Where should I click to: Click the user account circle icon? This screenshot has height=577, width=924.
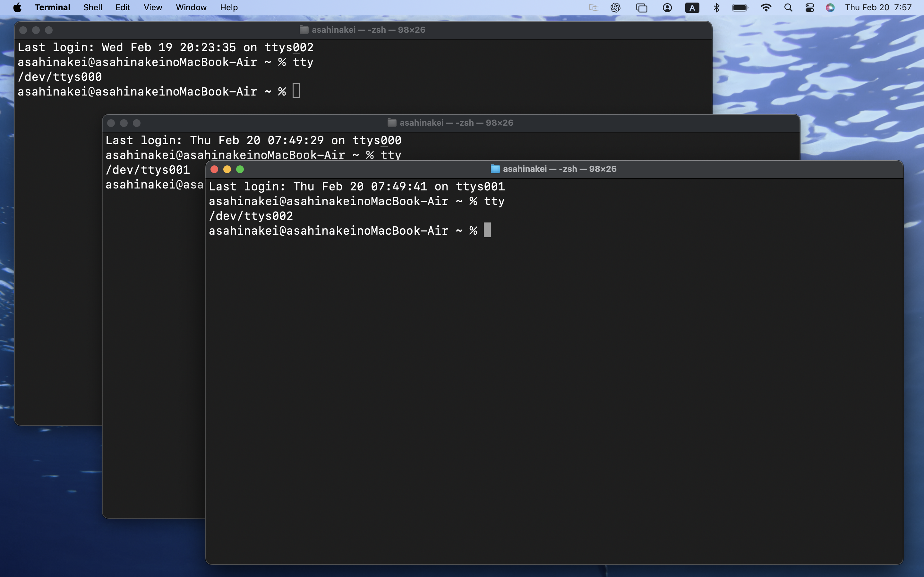667,8
